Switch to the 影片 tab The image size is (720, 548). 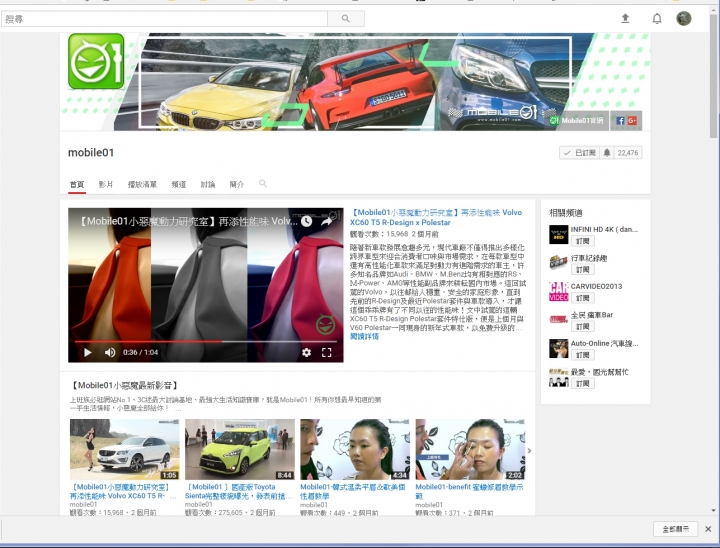pos(106,184)
